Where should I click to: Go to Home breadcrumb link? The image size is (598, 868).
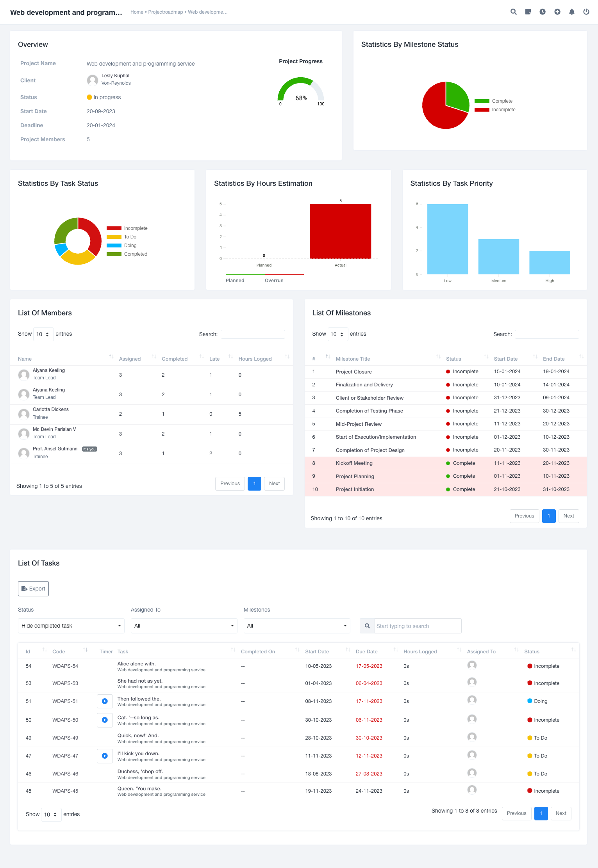[137, 12]
